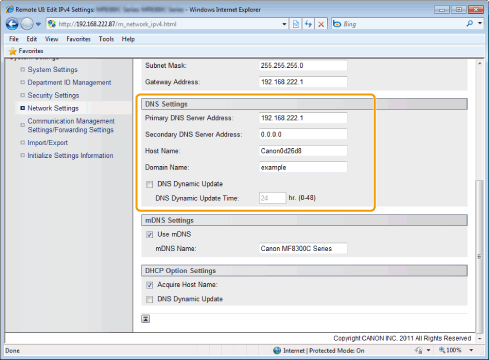This screenshot has width=489, height=360.
Task: Click the Primary DNS Server Address field
Action: click(x=303, y=118)
